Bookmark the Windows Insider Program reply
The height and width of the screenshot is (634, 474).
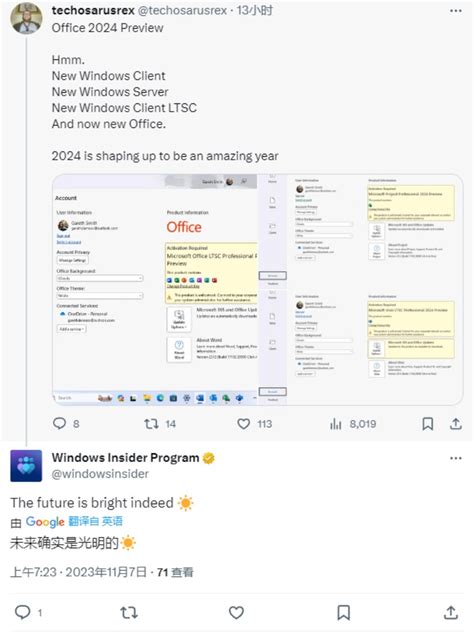[344, 613]
